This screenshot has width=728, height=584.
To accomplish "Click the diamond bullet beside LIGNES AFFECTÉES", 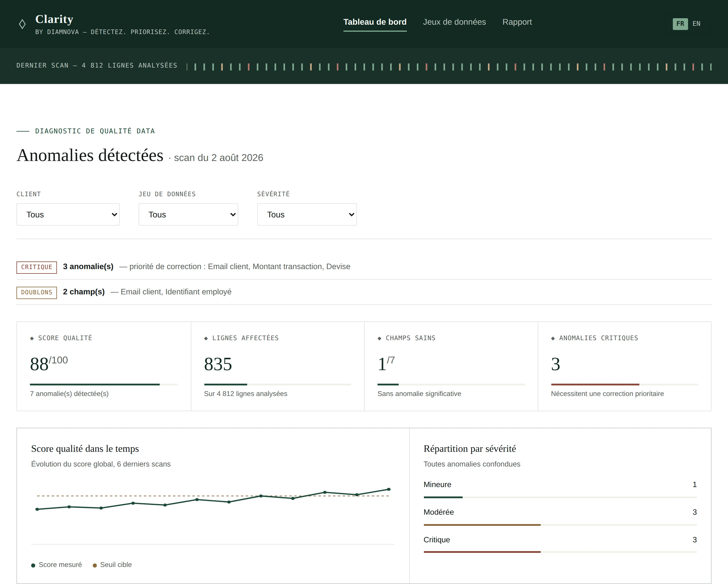I will 206,338.
